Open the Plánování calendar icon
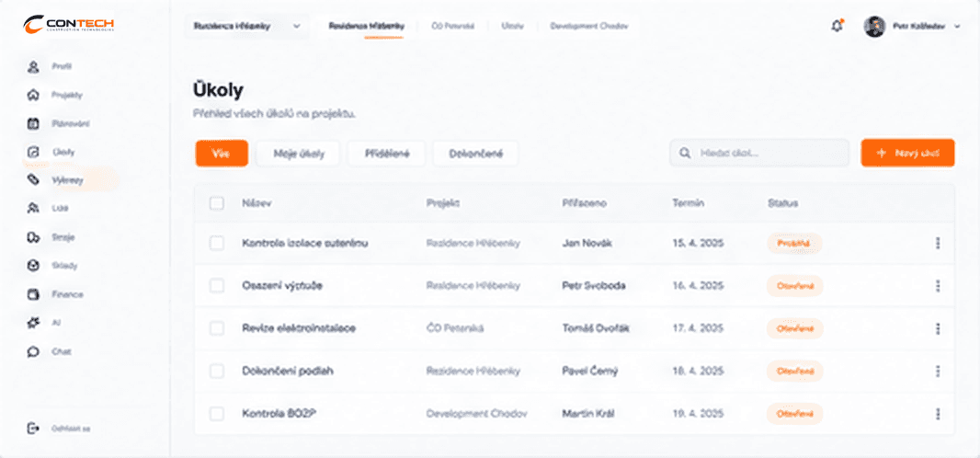The width and height of the screenshot is (980, 458). point(33,124)
